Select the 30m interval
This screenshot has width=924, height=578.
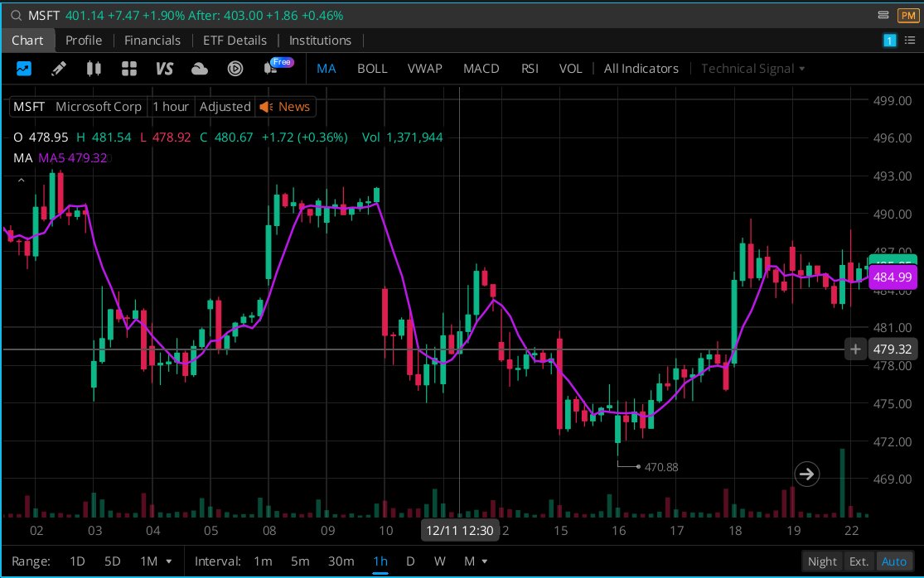click(341, 561)
